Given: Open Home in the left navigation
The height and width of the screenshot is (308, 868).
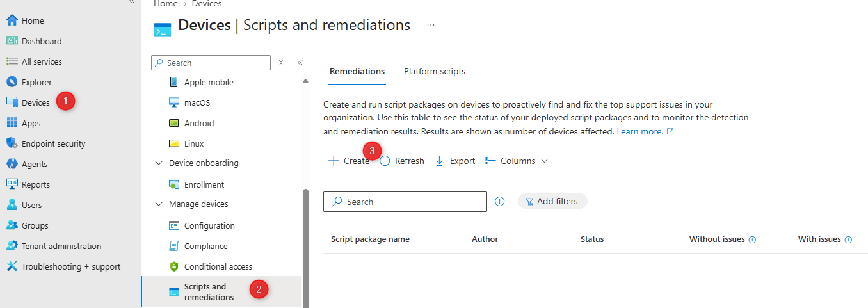Looking at the screenshot, I should (x=33, y=20).
